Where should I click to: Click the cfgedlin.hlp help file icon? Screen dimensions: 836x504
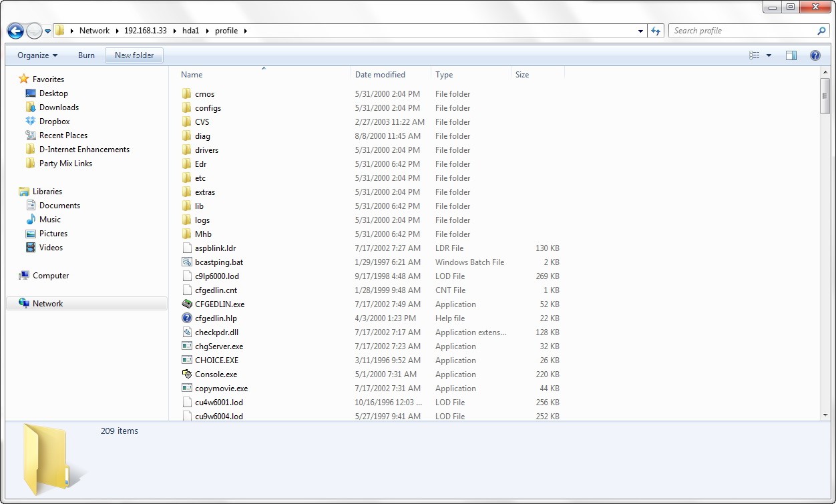click(187, 318)
